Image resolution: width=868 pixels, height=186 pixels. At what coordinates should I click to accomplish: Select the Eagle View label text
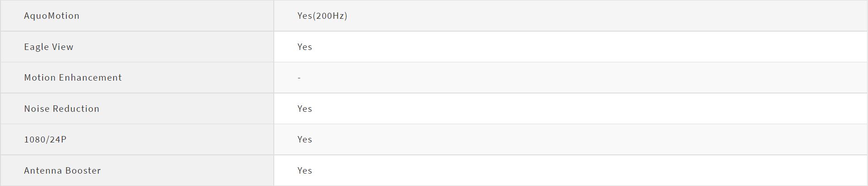49,47
